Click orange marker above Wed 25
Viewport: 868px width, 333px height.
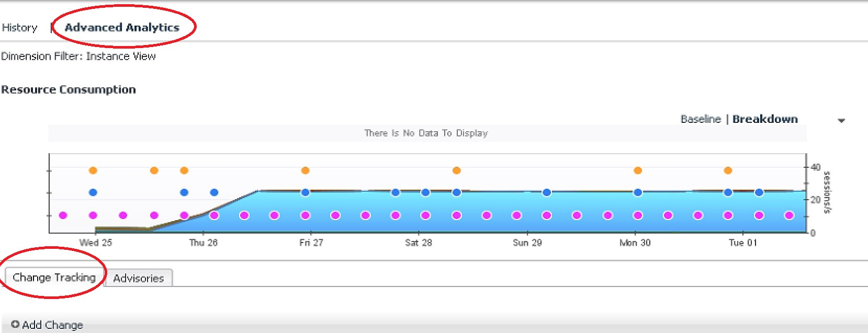(x=93, y=170)
